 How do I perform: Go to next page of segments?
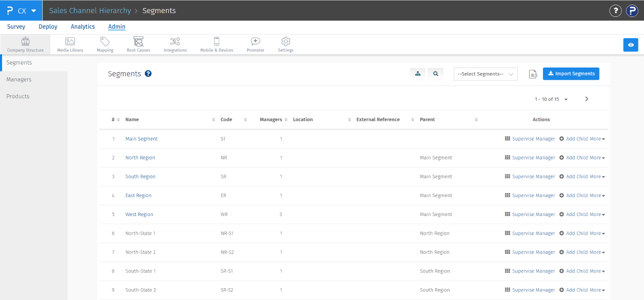pos(587,99)
